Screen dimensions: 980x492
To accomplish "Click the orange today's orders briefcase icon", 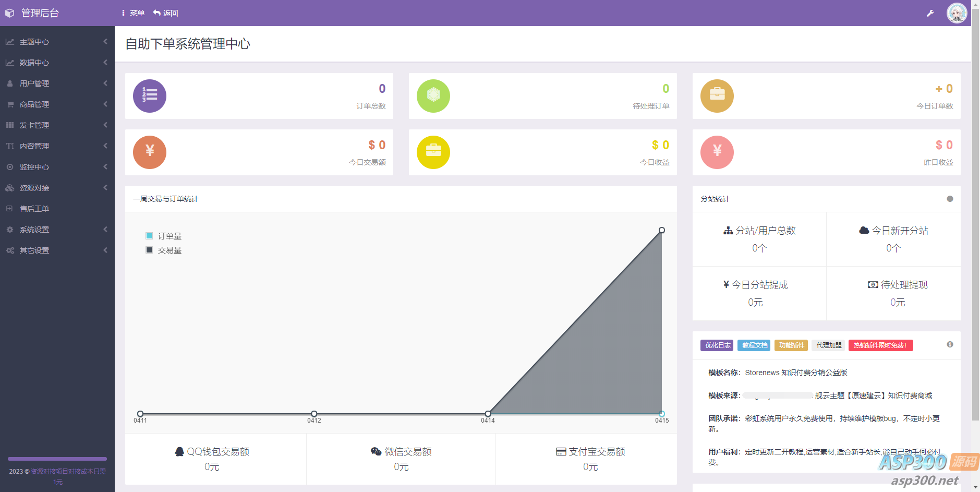I will [x=717, y=96].
